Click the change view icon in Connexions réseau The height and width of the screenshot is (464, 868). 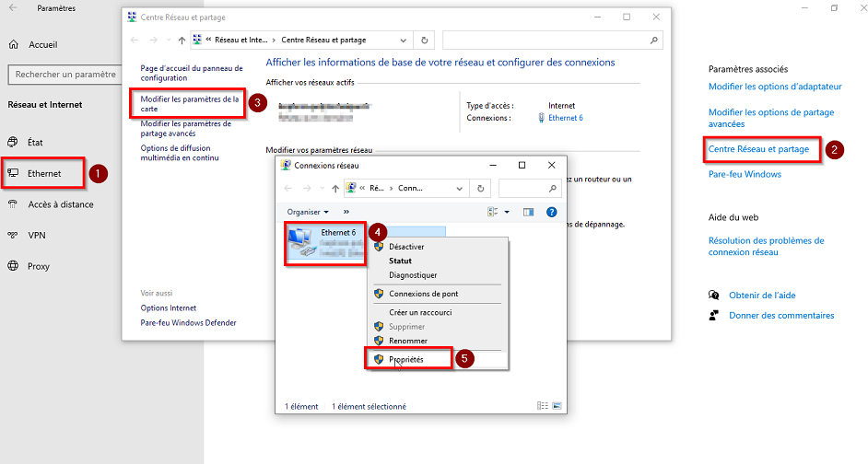492,212
